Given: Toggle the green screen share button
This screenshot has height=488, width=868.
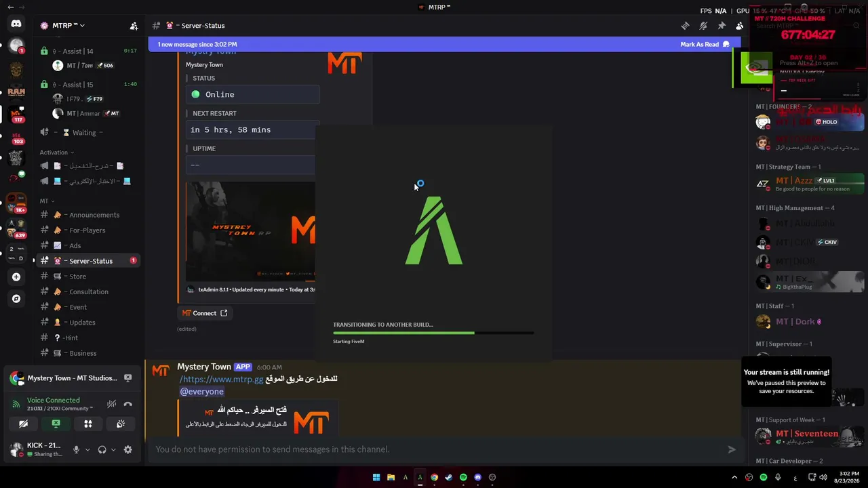Looking at the screenshot, I should coord(56,424).
